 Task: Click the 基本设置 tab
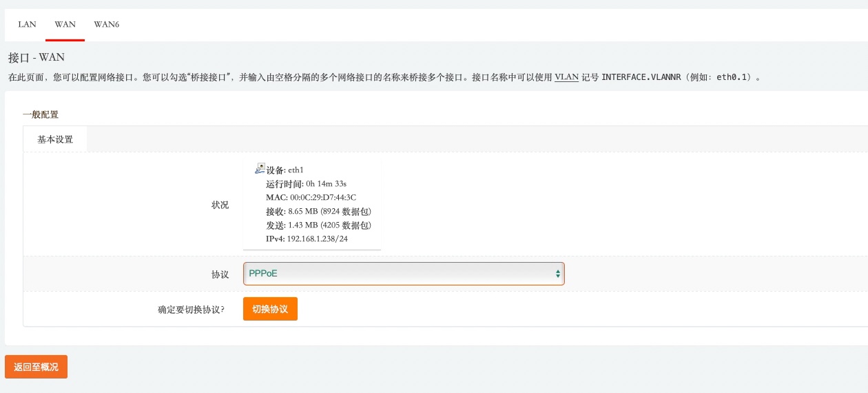55,139
